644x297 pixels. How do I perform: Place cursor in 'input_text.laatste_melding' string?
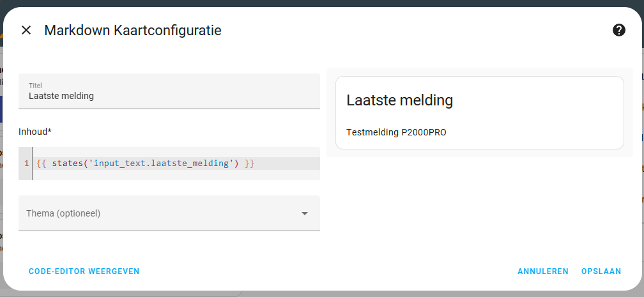[162, 164]
